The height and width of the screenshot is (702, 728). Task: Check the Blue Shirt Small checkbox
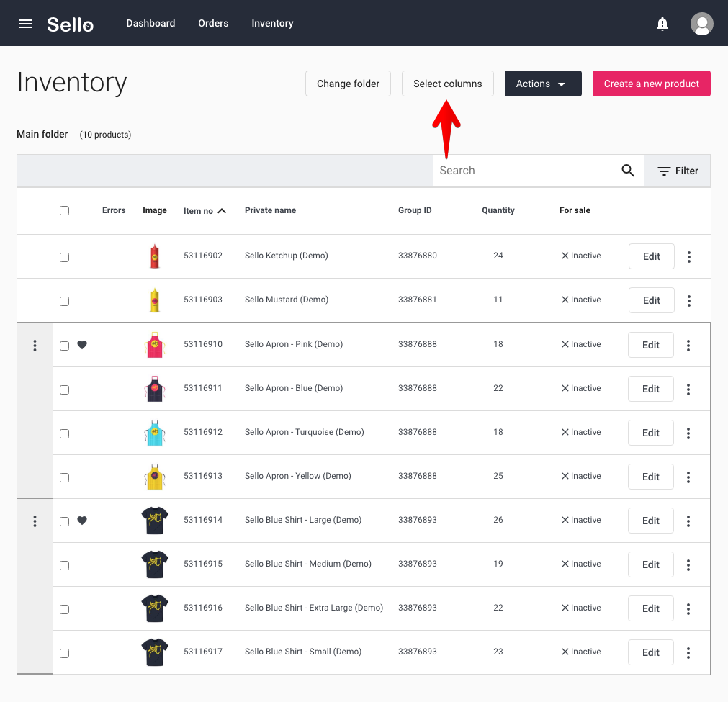point(65,653)
